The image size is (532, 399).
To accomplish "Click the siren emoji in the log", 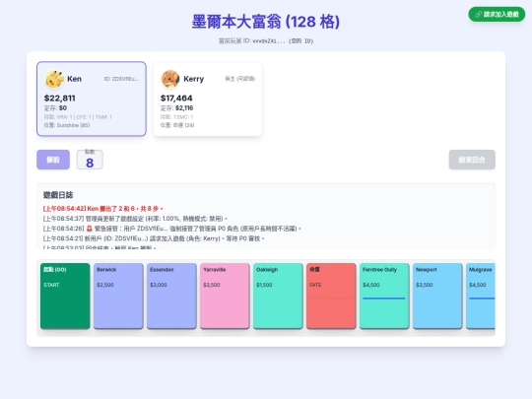I will pyautogui.click(x=90, y=229).
